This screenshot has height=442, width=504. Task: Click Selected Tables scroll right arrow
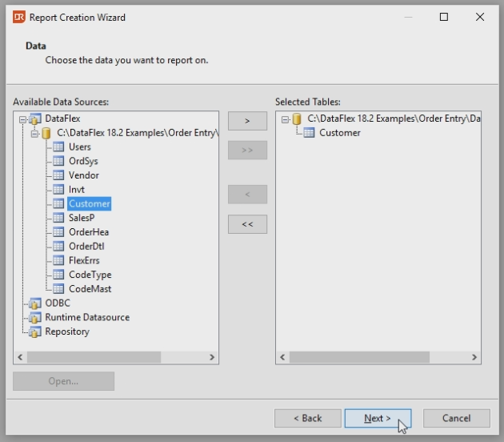click(x=474, y=357)
